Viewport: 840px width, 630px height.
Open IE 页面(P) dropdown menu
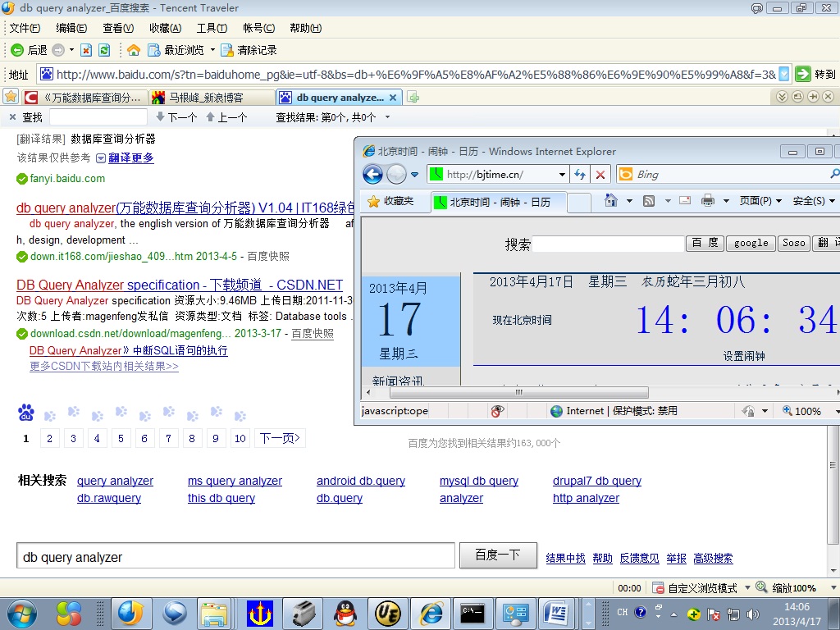coord(760,201)
